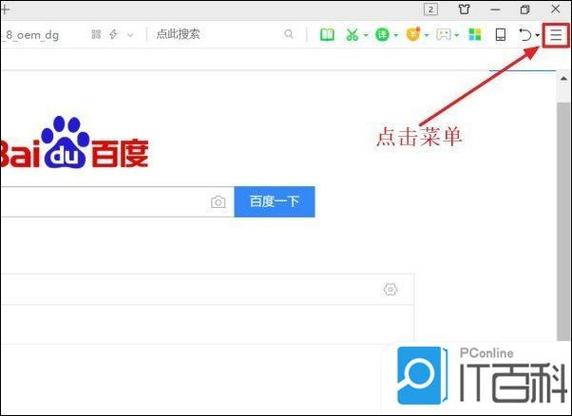
Task: Click the 百度一下 search button
Action: pyautogui.click(x=274, y=201)
